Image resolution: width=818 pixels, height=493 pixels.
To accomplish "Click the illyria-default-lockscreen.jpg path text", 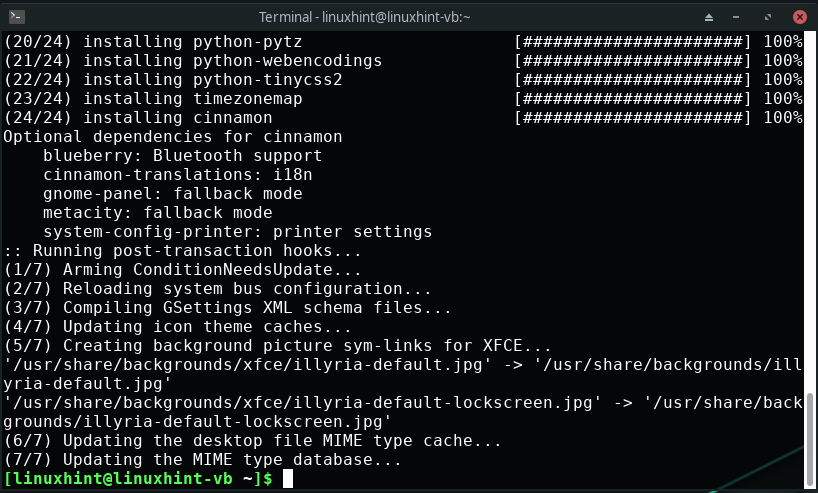I will tap(303, 403).
